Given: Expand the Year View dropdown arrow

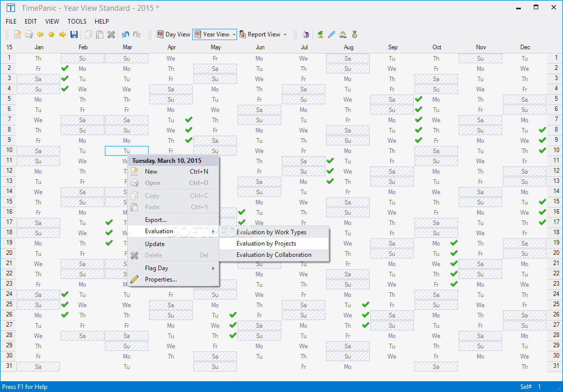Looking at the screenshot, I should (234, 35).
